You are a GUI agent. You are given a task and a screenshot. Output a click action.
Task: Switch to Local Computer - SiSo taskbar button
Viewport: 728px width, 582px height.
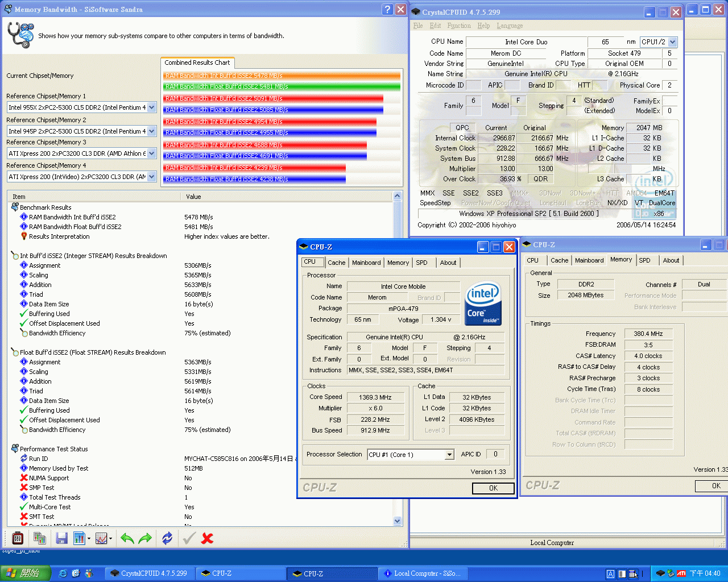pyautogui.click(x=422, y=573)
